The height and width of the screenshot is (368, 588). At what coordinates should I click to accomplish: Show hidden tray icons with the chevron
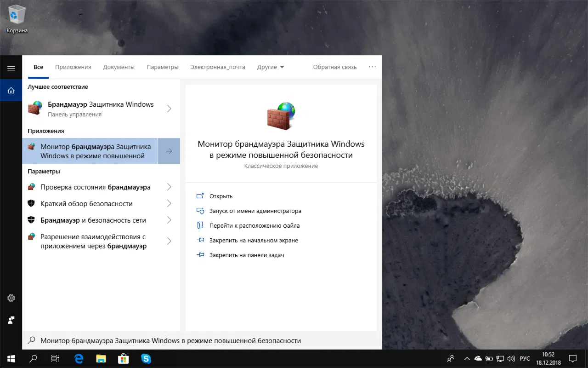(x=467, y=358)
